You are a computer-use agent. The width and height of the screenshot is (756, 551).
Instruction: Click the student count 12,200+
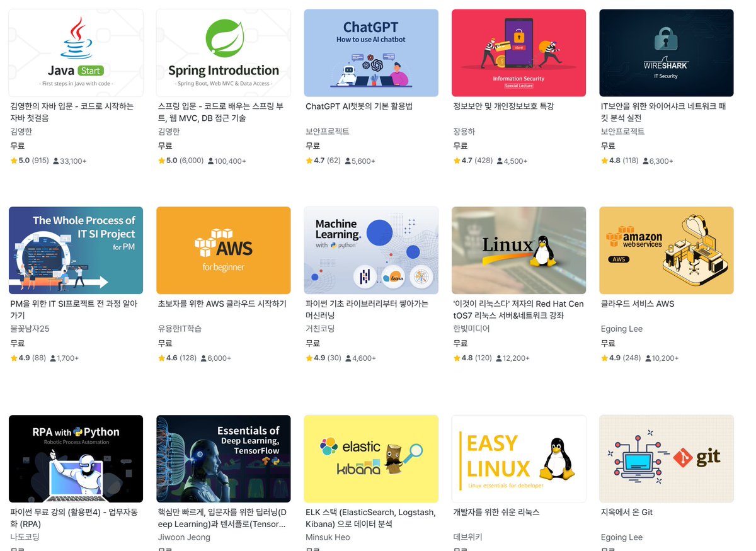point(513,358)
